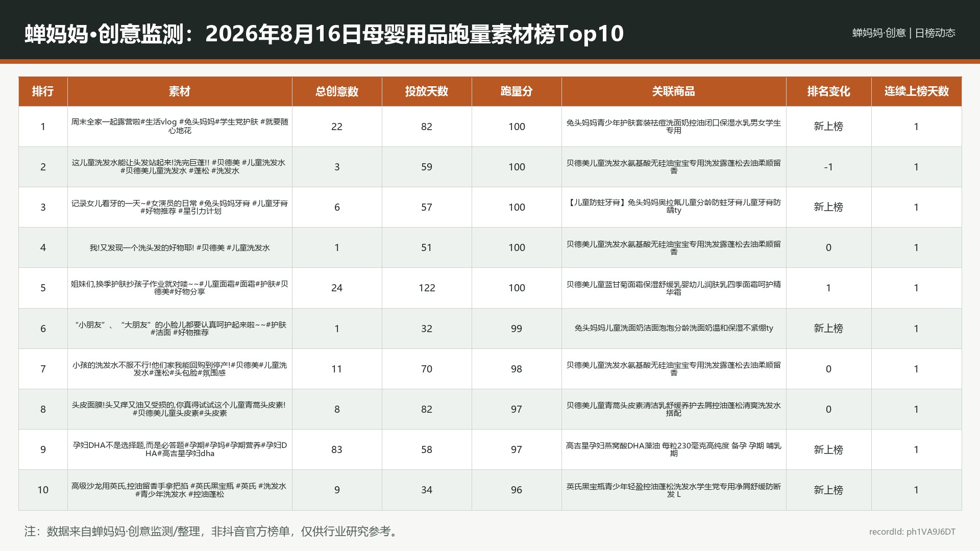Click delivery days value 51
This screenshot has width=980, height=551.
click(x=427, y=247)
